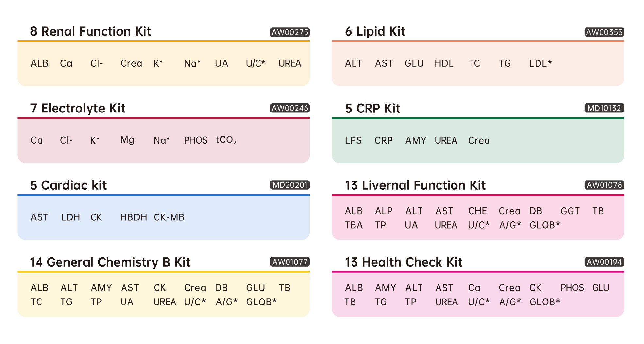The height and width of the screenshot is (344, 644).
Task: Click CHE in the Livernal Function Kit
Action: [477, 211]
